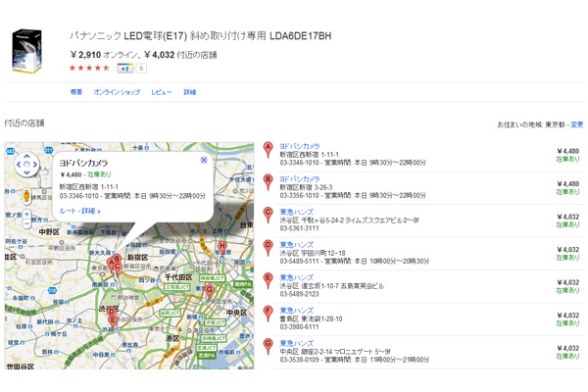Open the 概要 tab

coord(76,92)
